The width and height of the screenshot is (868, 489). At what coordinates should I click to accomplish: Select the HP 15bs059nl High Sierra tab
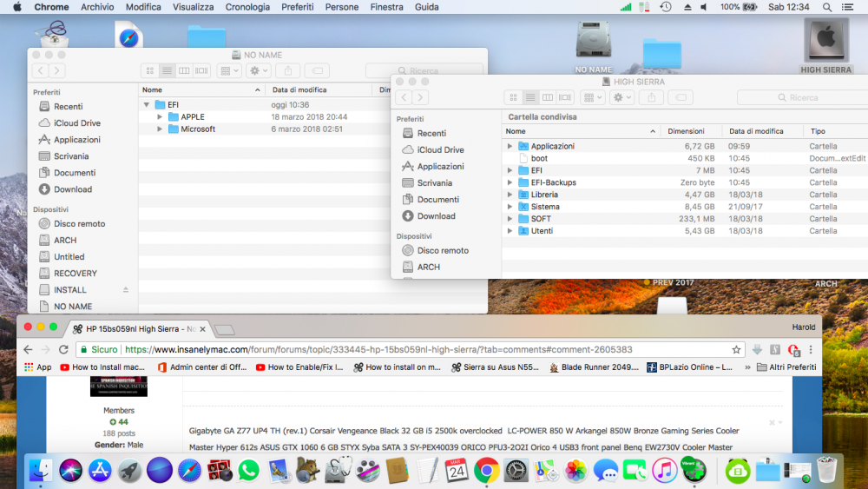coord(140,329)
